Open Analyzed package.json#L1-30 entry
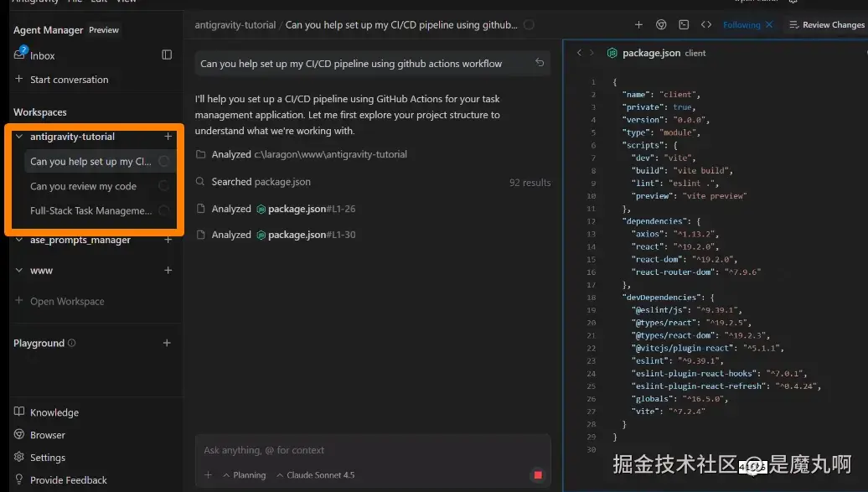The width and height of the screenshot is (868, 492). point(276,235)
